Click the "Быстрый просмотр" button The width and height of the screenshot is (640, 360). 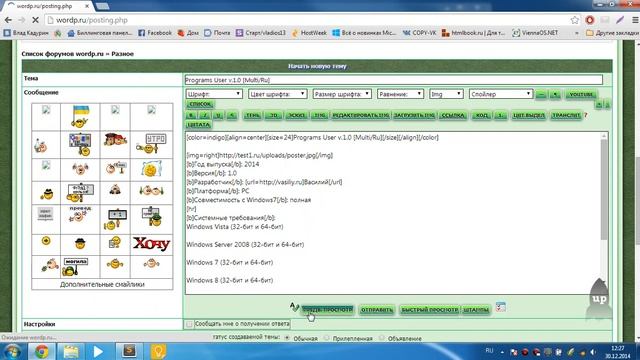429,310
